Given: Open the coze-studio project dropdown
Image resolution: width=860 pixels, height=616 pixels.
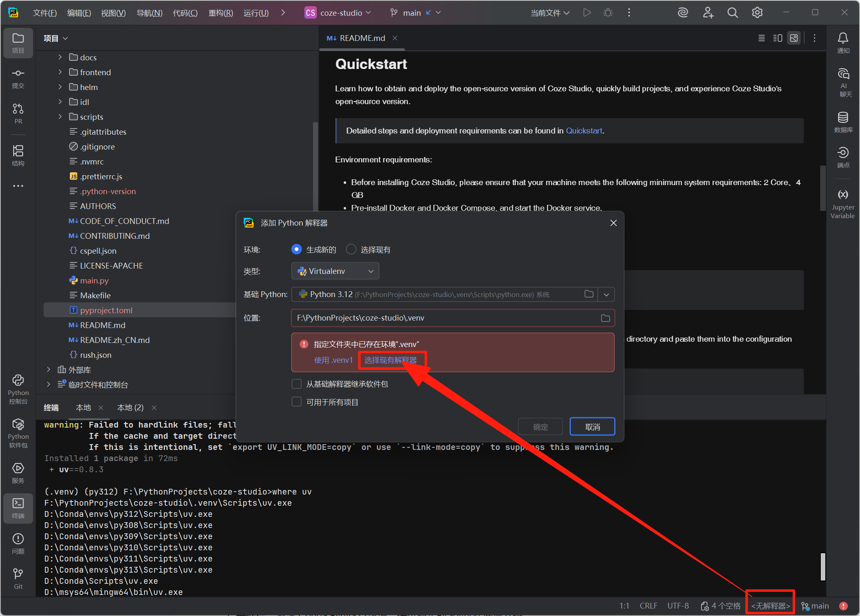Looking at the screenshot, I should pyautogui.click(x=338, y=13).
